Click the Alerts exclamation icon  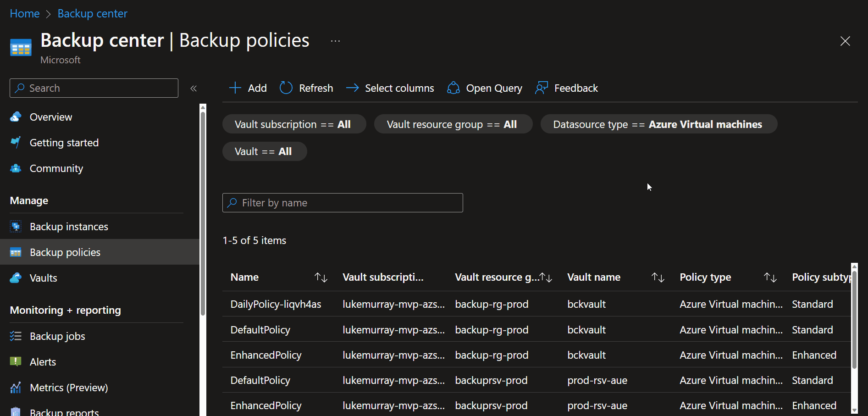tap(16, 362)
